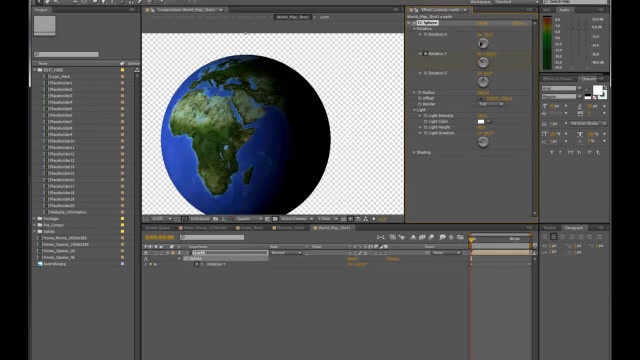
Task: Toggle Light Color stopwatch
Action: coord(425,122)
